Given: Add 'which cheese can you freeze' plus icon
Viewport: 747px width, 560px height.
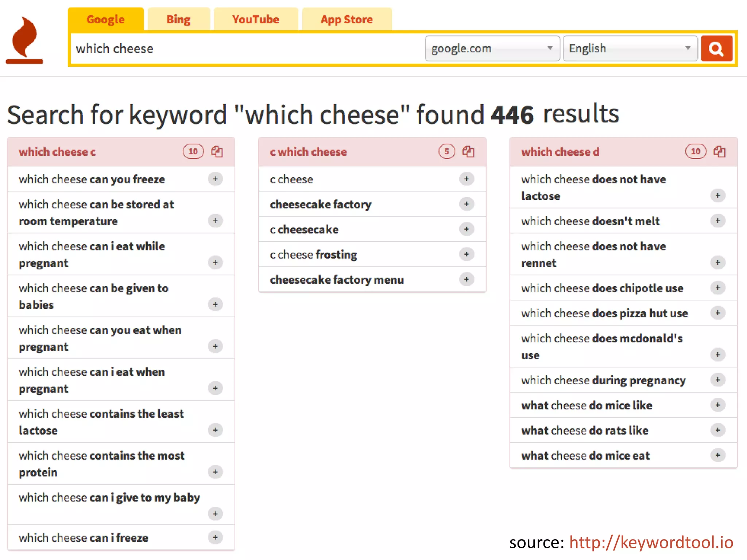Looking at the screenshot, I should 215,179.
